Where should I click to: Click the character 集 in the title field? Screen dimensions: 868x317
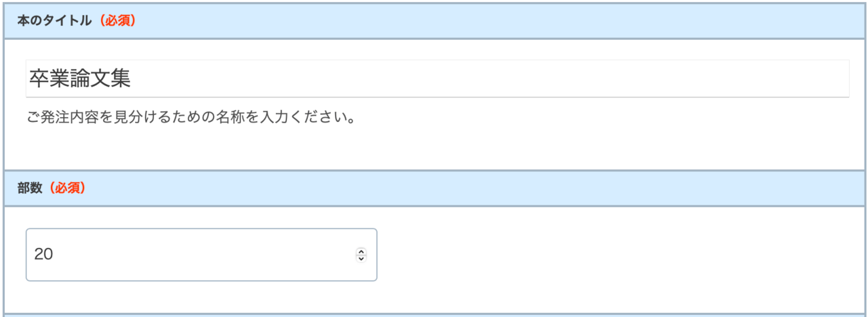121,79
